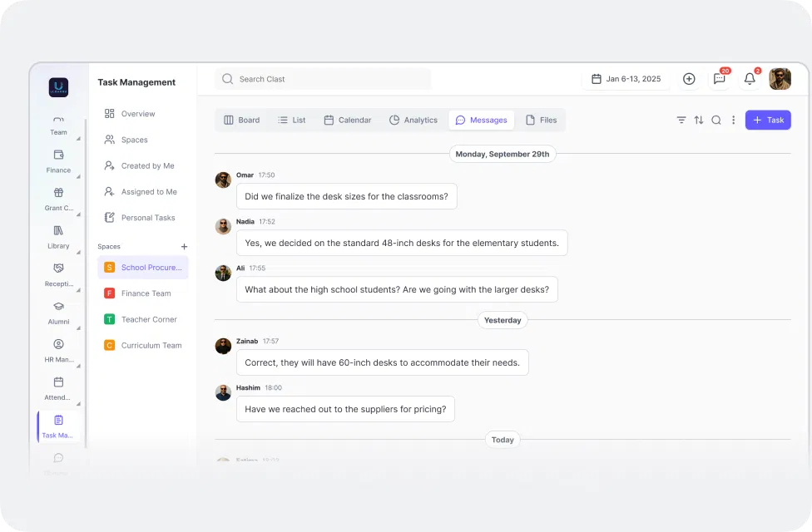
Task: Open the user profile avatar
Action: point(780,79)
